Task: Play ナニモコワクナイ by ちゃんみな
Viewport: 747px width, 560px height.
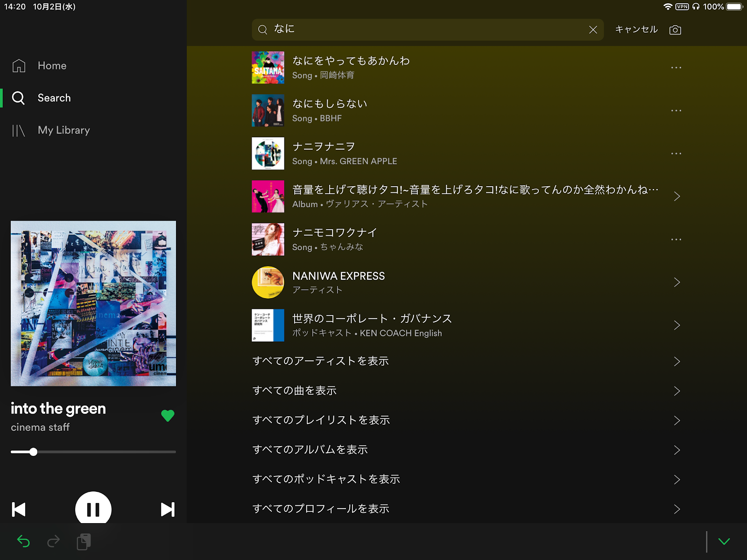Action: (467, 239)
